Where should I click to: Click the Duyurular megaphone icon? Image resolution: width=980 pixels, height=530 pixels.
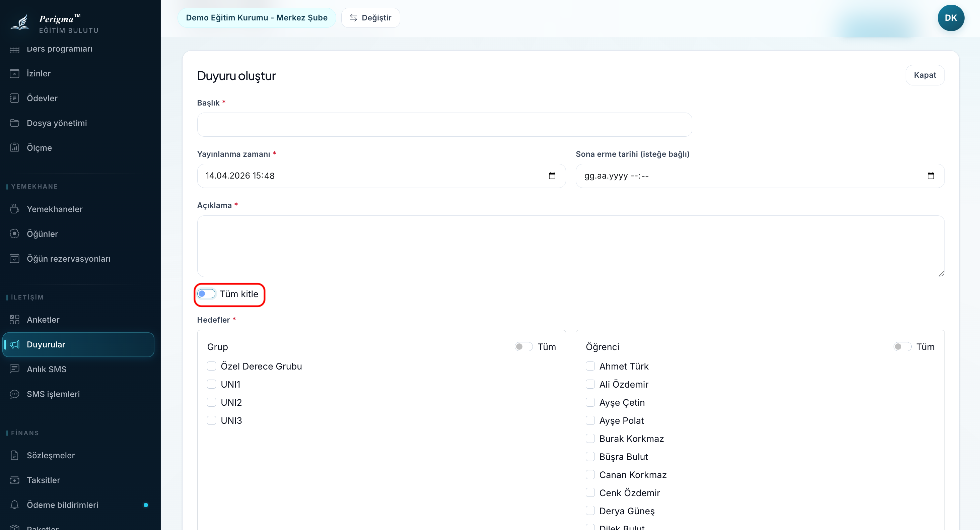coord(14,344)
